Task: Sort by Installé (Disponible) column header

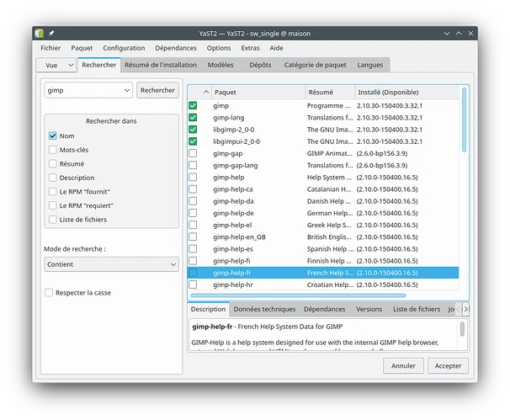Action: (x=406, y=92)
